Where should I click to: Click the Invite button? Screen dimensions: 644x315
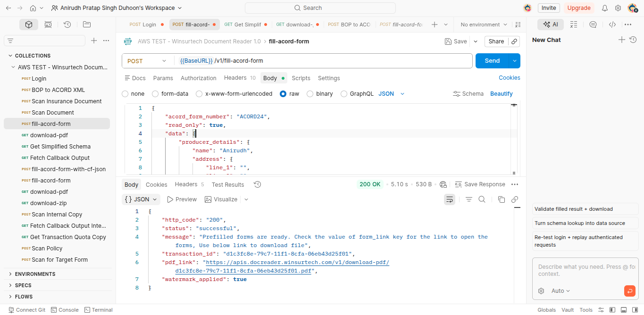(x=549, y=8)
